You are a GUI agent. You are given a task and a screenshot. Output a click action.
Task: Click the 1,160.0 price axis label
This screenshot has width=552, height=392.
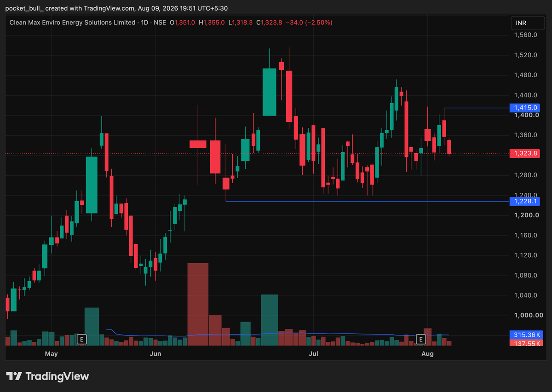(526, 236)
